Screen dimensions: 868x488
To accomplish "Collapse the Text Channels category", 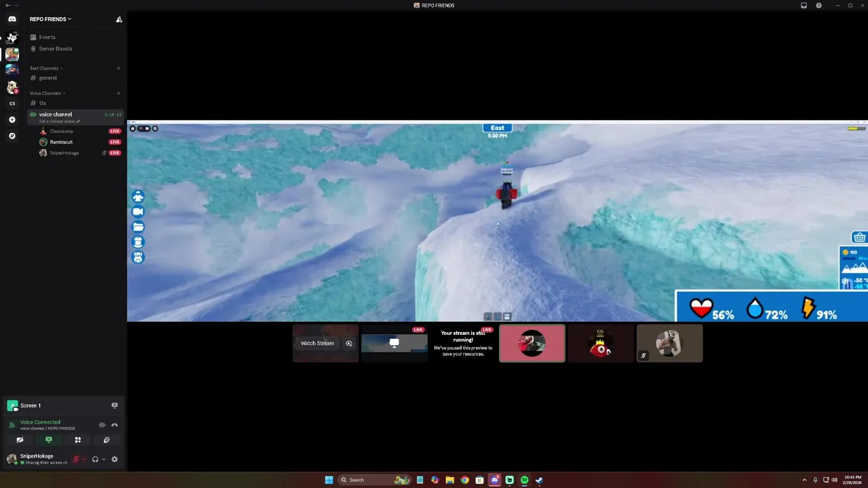I will 46,68.
